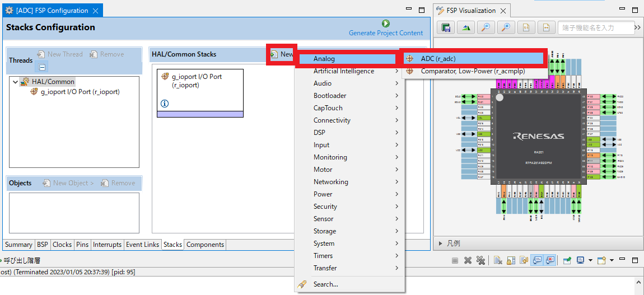Switch to the Clocks tab
The width and height of the screenshot is (644, 295).
62,245
